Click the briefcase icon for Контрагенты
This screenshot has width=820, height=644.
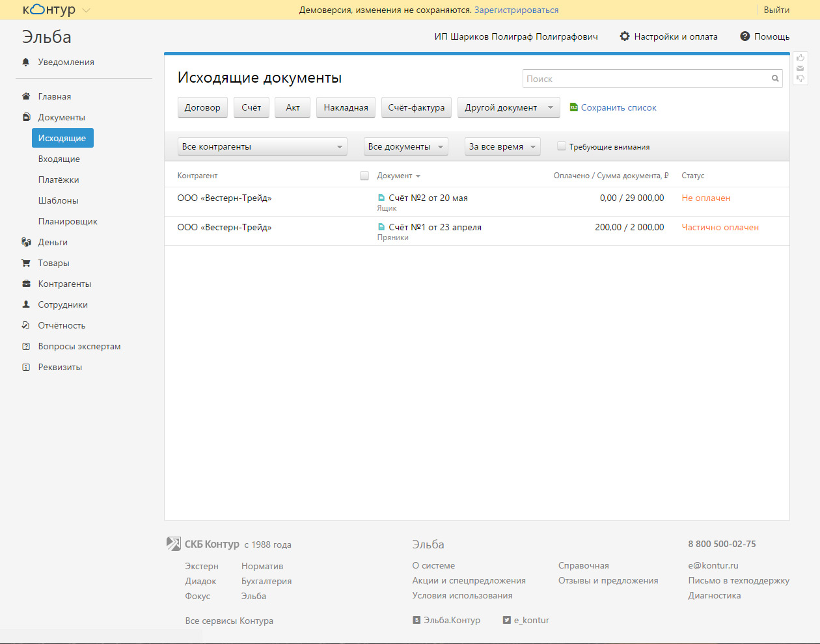point(26,284)
